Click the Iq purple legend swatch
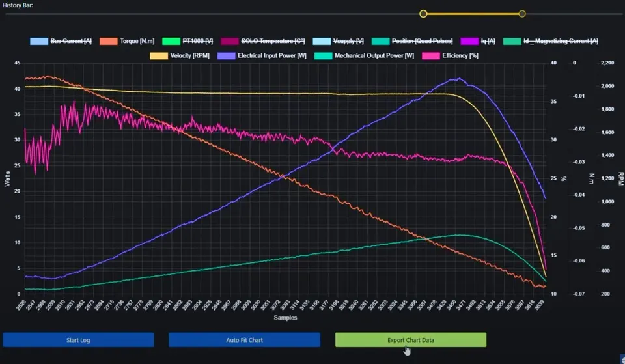 tap(469, 41)
